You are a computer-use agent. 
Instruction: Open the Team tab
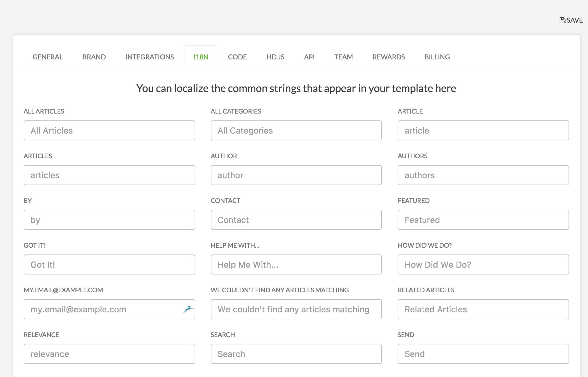point(343,57)
